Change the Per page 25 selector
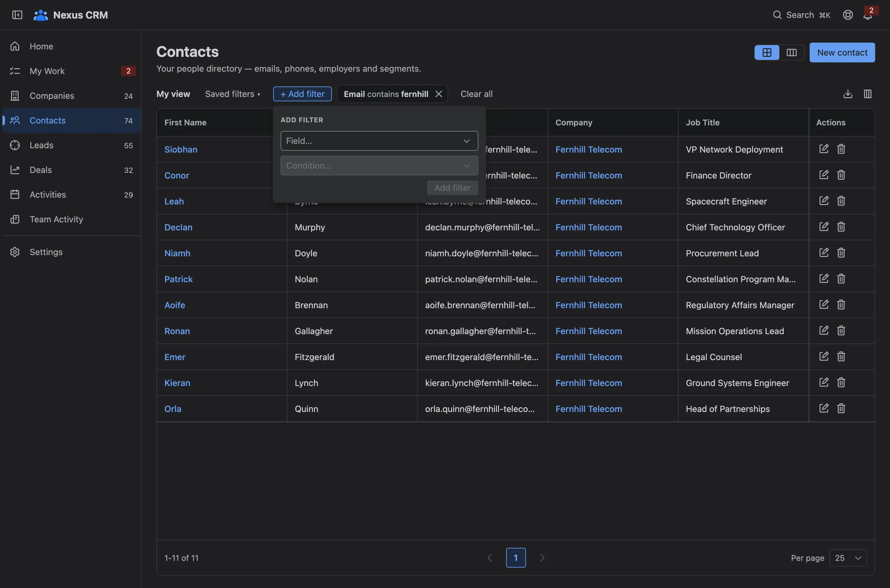The image size is (890, 588). [848, 558]
